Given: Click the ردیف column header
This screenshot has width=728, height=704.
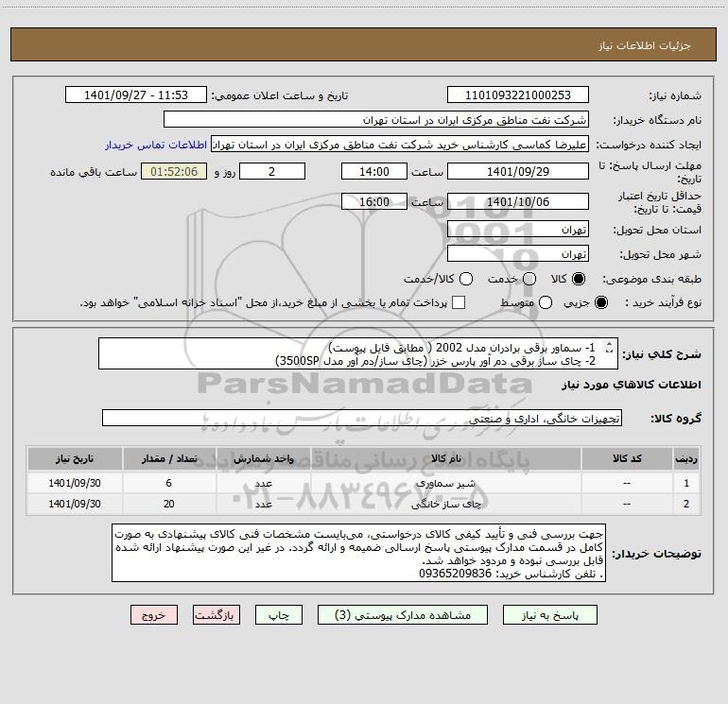Looking at the screenshot, I should [686, 458].
